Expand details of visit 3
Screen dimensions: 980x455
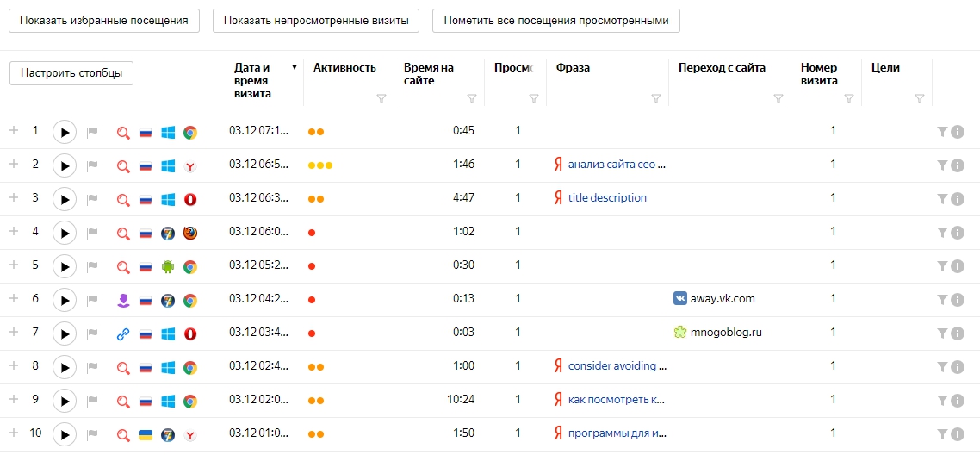14,198
